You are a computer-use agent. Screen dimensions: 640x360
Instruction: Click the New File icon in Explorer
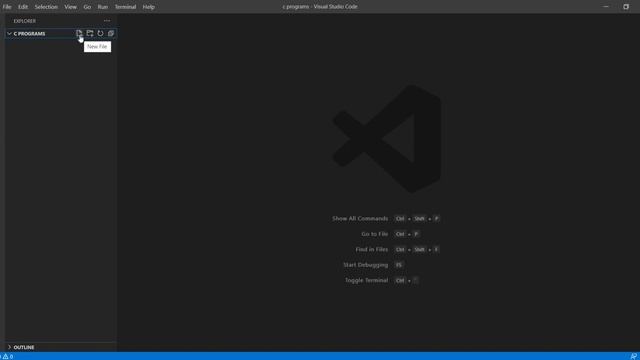point(79,33)
